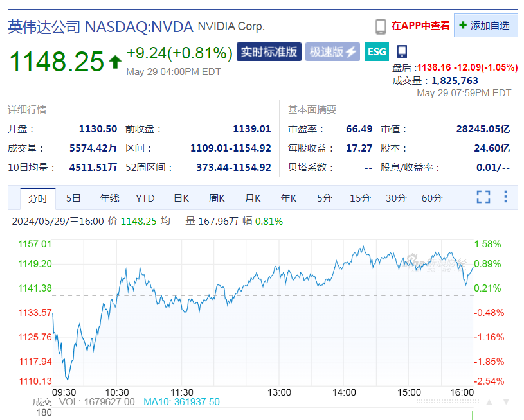Screen dimensions: 524x420
Task: Click the gray phone icon beside 在APP中查看
Action: [382, 25]
